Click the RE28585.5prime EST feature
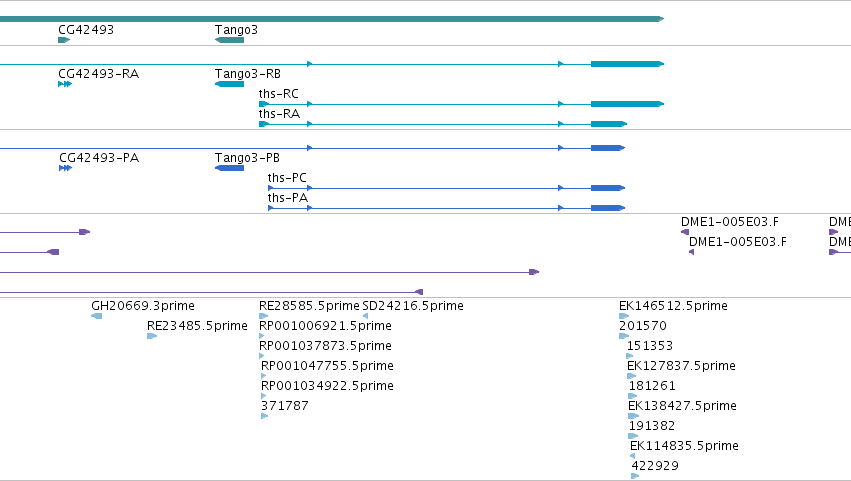This screenshot has width=851, height=481. tap(264, 316)
